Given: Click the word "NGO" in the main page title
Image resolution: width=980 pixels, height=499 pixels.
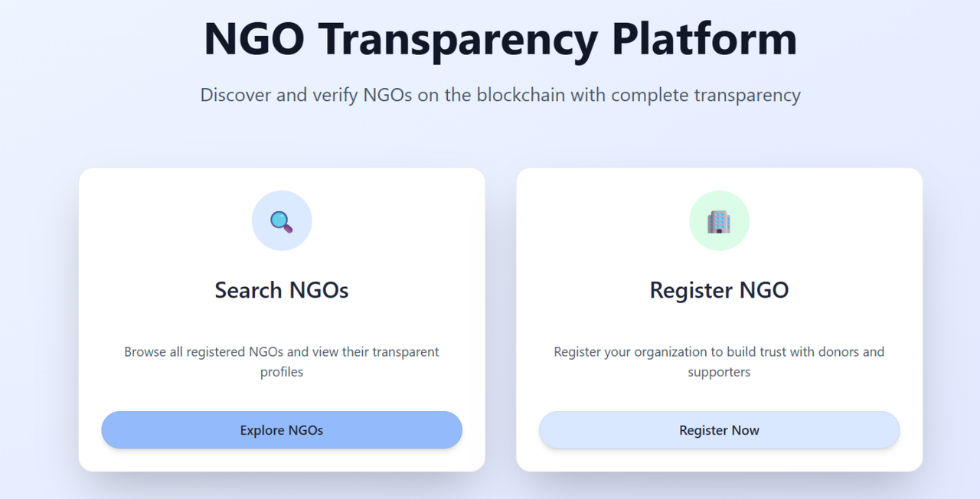Looking at the screenshot, I should click(253, 38).
